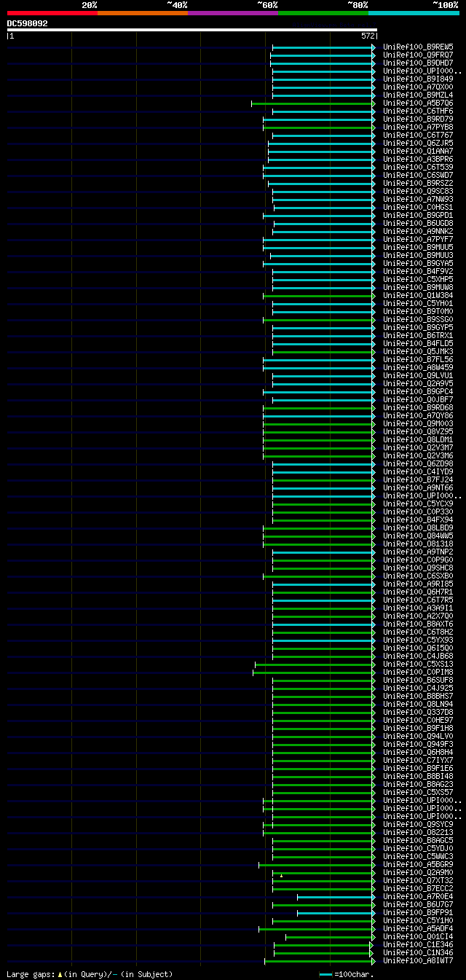
Task: Open hit UniRef100_B9RD68
Action: tap(418, 407)
